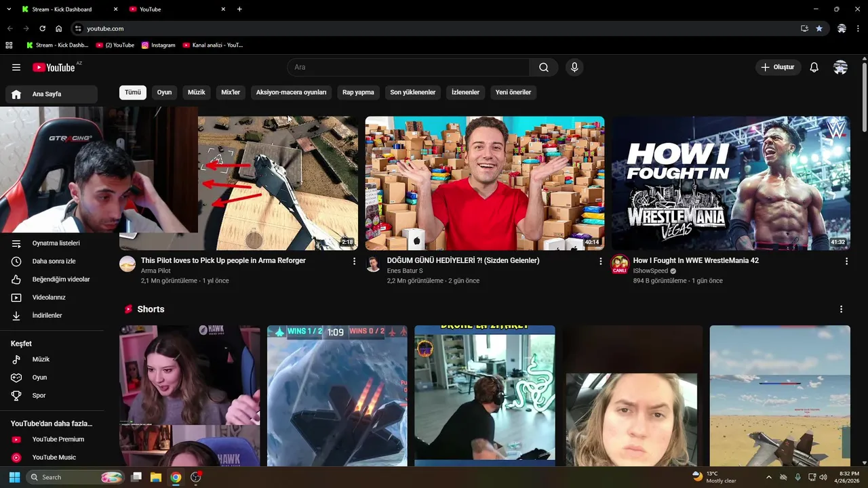Open the Enes Batur S channel link

click(x=405, y=271)
